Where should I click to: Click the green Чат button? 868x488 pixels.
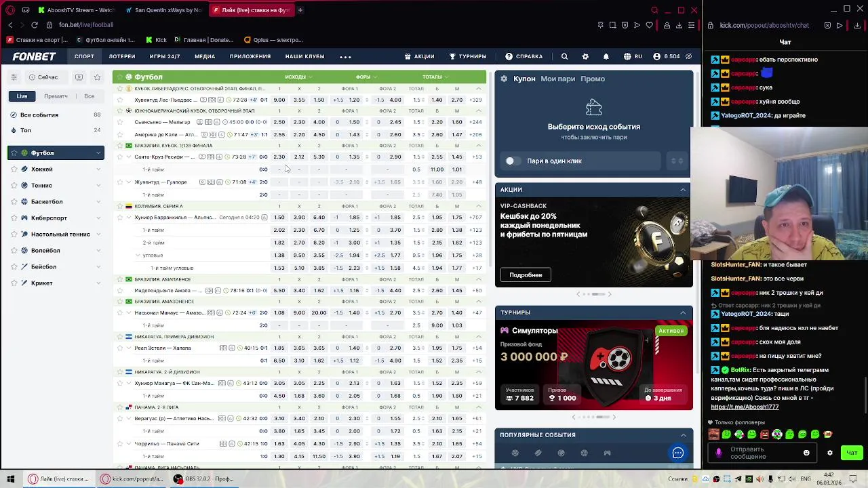(852, 453)
